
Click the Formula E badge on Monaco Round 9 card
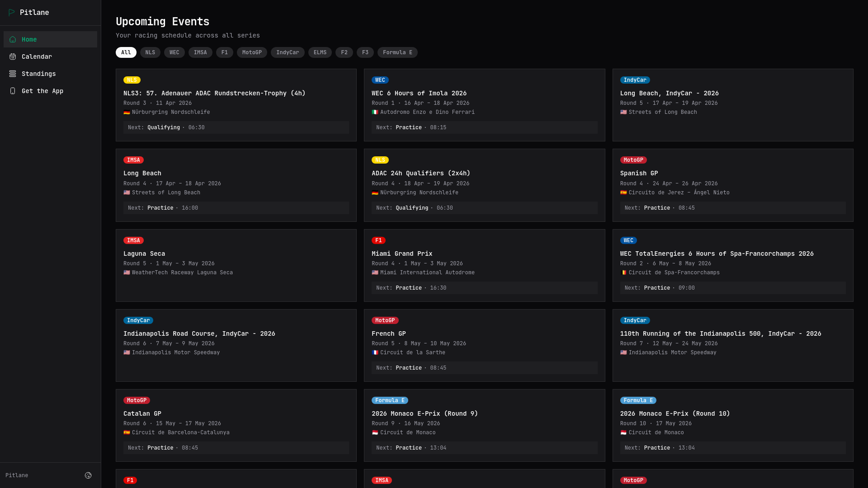(390, 400)
